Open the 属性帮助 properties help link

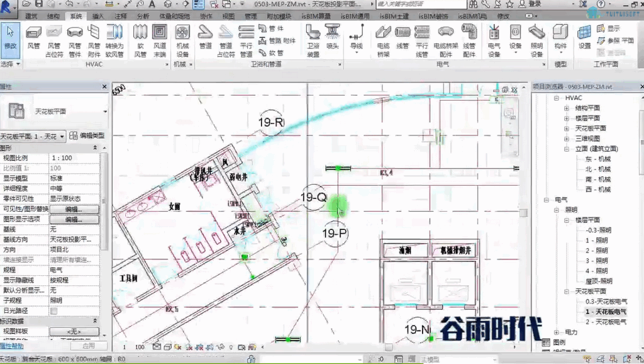point(11,346)
